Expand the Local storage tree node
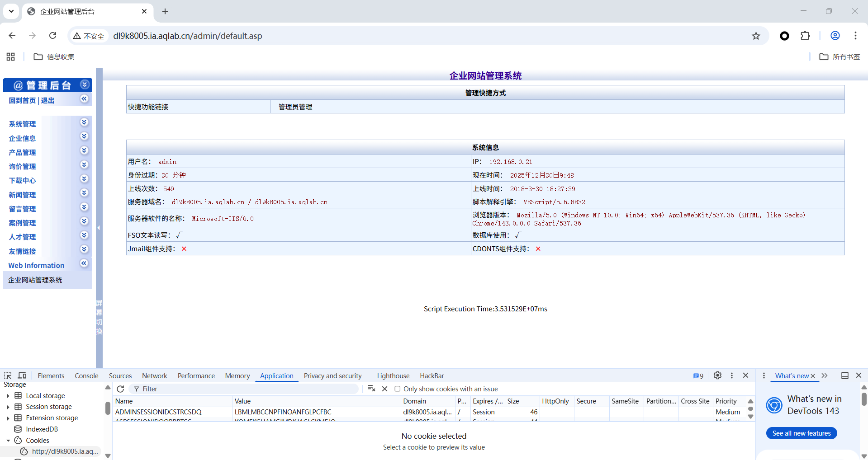The height and width of the screenshot is (460, 868). coord(8,396)
